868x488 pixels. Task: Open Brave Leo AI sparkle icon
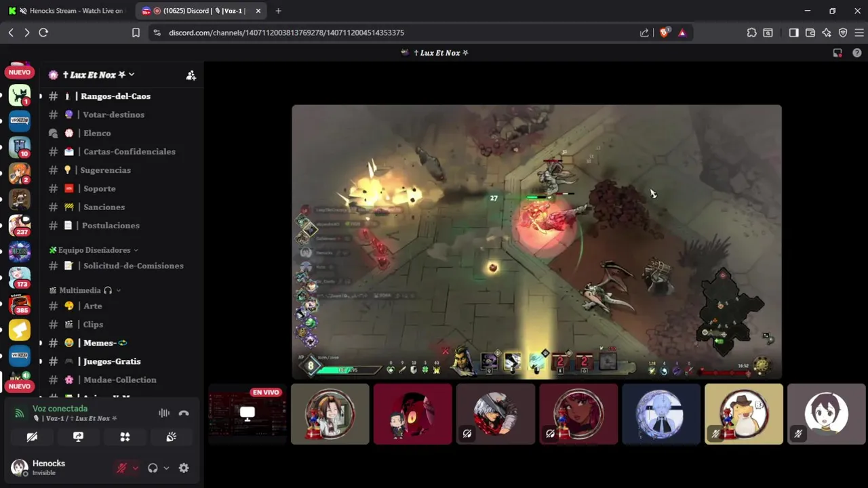826,33
